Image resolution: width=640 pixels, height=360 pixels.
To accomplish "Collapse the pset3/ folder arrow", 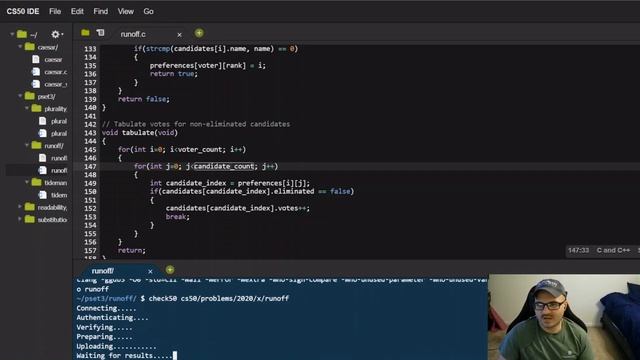I will (20, 96).
